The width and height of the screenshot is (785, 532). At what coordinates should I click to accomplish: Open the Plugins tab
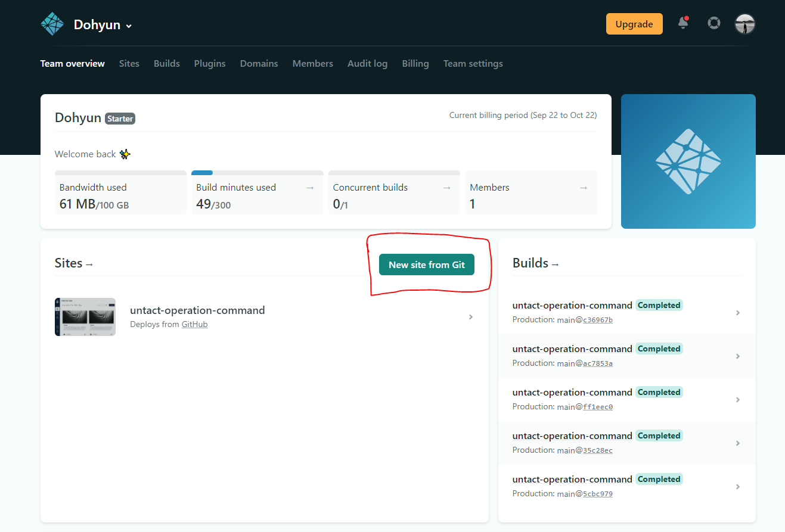210,64
